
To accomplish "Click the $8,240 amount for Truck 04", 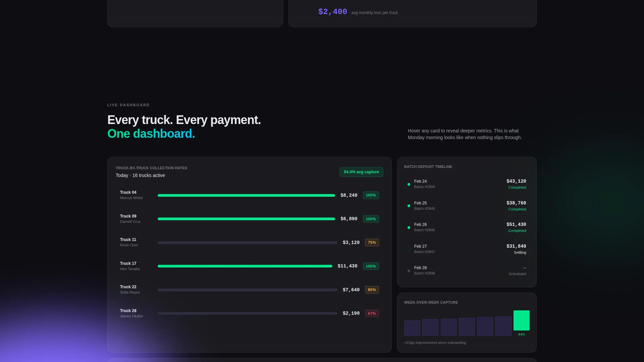I will [x=349, y=195].
